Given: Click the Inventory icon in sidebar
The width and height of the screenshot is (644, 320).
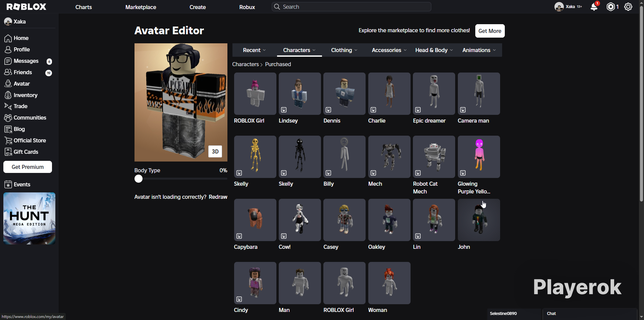Looking at the screenshot, I should point(8,95).
